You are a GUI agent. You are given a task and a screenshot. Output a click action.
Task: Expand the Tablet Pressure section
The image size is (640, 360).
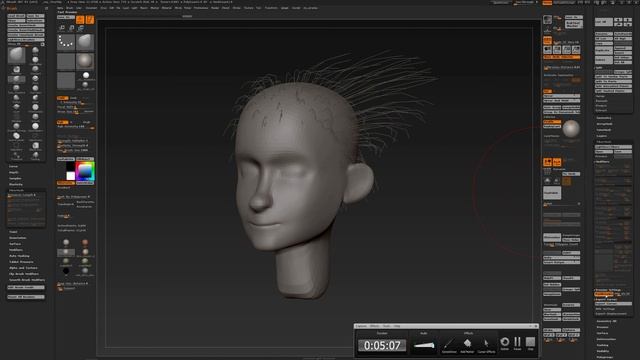click(21, 262)
